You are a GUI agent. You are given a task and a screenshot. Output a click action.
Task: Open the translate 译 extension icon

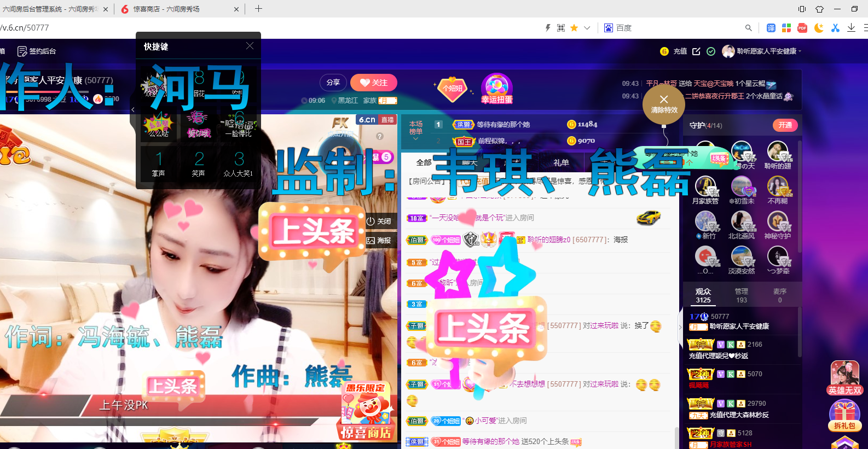point(771,28)
